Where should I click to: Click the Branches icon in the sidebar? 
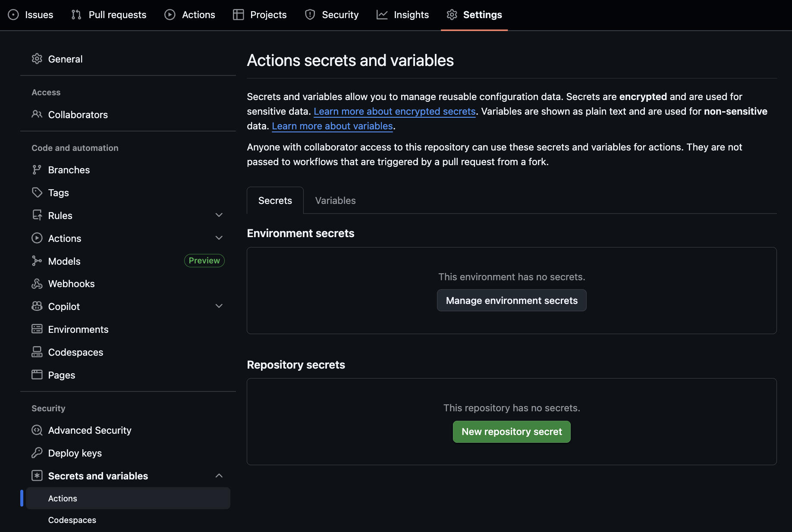tap(37, 169)
